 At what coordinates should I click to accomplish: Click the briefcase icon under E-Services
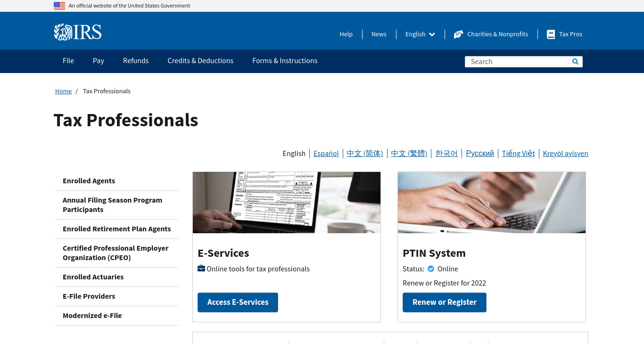pyautogui.click(x=201, y=269)
